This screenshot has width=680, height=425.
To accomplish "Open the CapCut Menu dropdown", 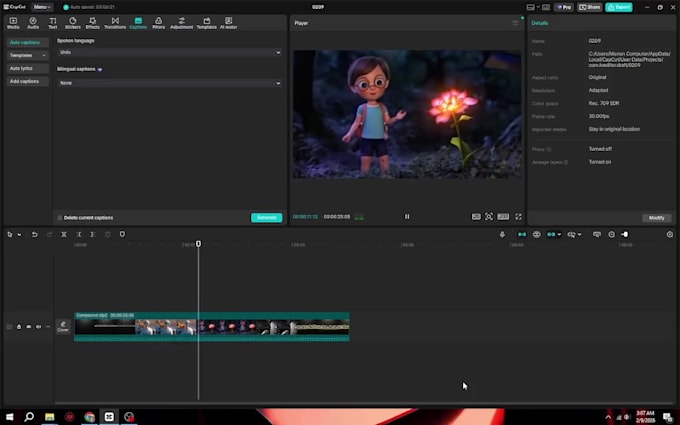I will point(42,7).
